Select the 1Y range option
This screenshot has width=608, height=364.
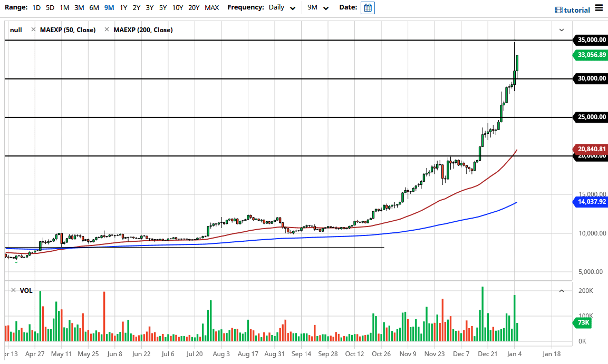122,7
